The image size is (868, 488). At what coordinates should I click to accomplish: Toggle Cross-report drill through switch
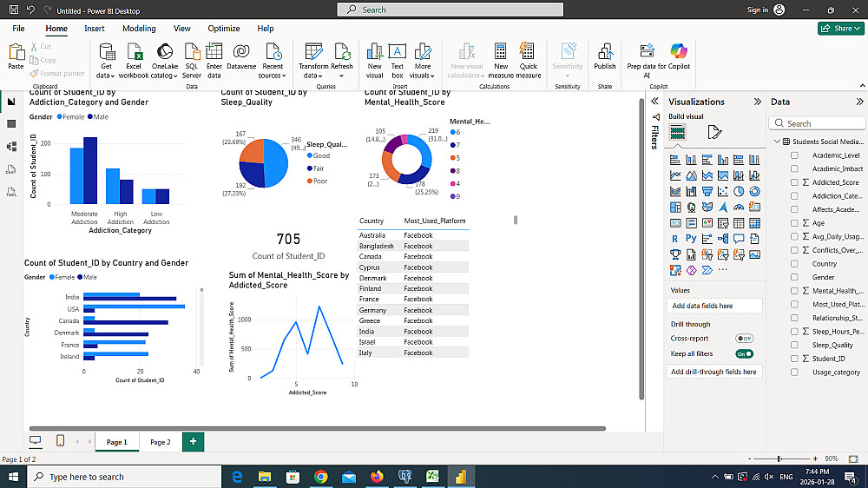tap(744, 339)
